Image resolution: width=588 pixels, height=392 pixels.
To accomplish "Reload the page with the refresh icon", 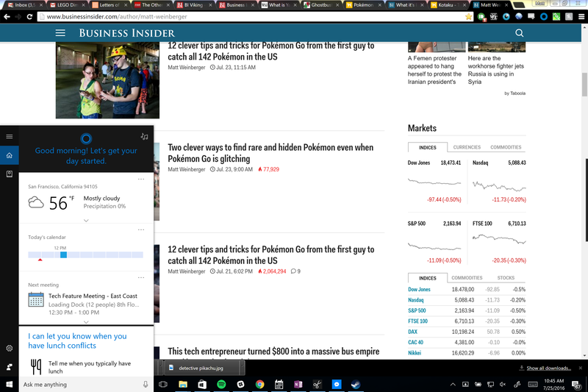I will (x=29, y=16).
